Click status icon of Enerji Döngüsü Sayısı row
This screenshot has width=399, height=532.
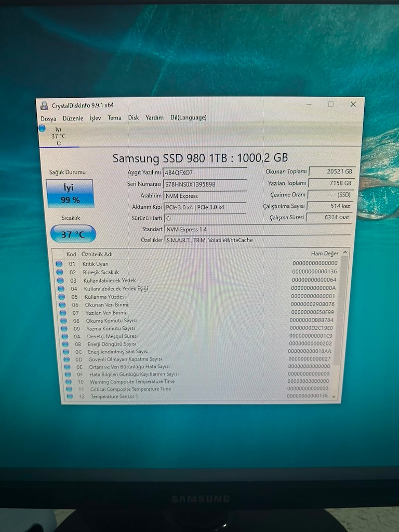coord(66,344)
